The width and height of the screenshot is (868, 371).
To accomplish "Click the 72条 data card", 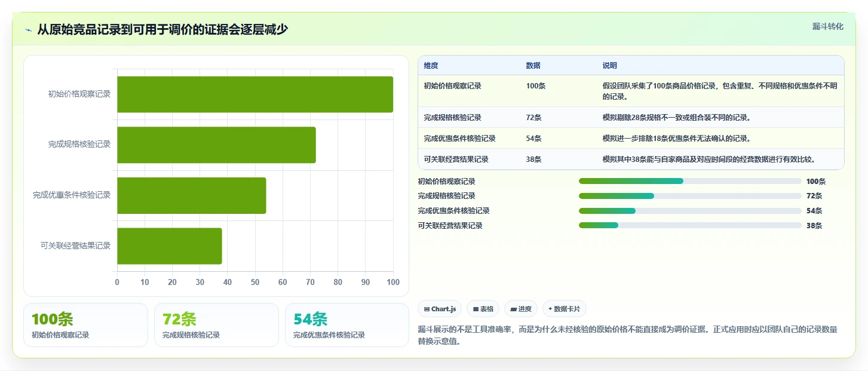I will tap(216, 325).
